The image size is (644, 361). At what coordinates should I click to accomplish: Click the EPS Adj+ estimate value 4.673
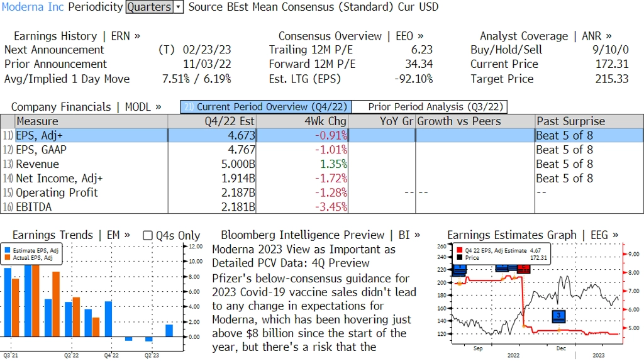(241, 135)
